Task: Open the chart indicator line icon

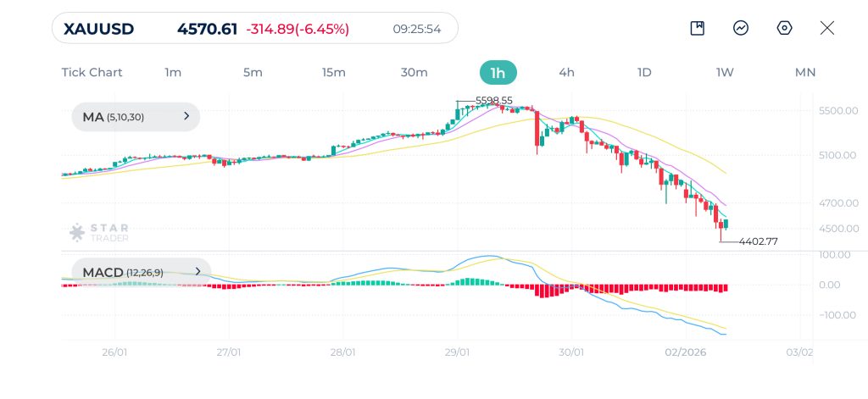Action: (x=741, y=28)
